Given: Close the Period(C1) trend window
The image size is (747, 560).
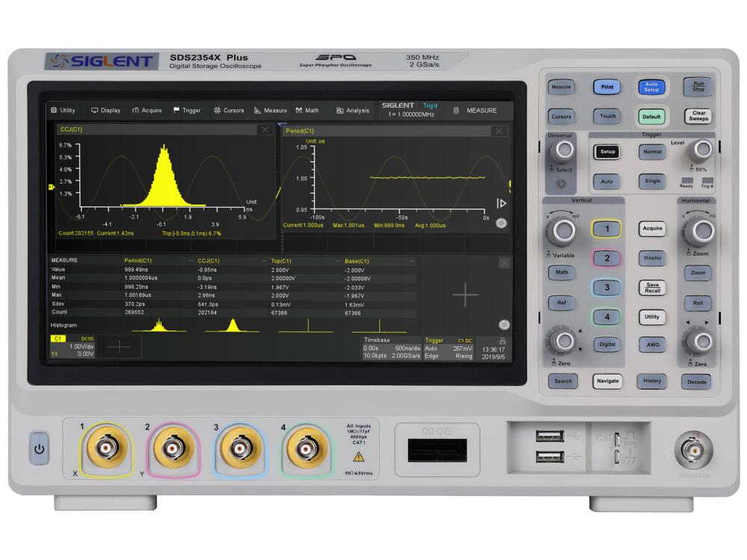Looking at the screenshot, I should pyautogui.click(x=499, y=131).
